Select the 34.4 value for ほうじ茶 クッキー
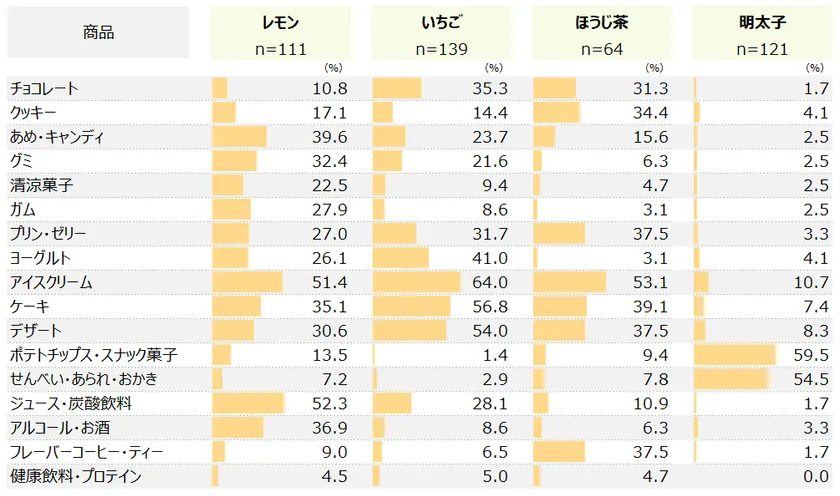This screenshot has height=496, width=840. tap(651, 112)
